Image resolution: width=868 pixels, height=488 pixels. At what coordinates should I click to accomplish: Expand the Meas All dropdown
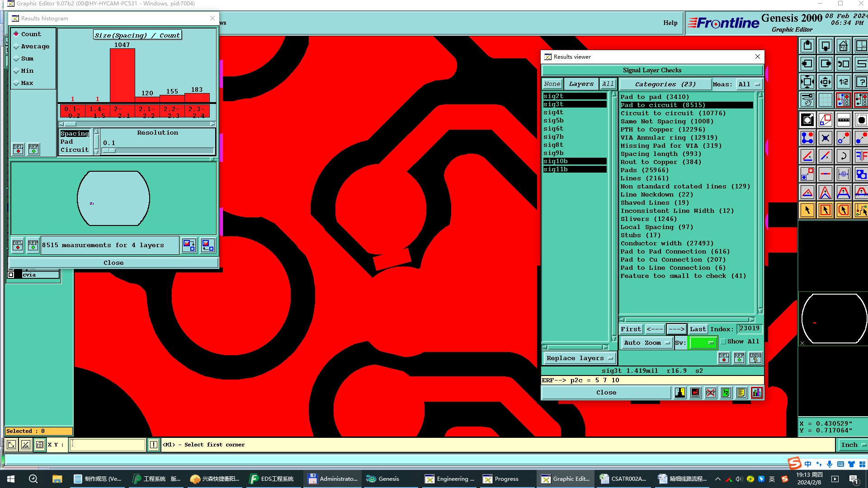(749, 84)
